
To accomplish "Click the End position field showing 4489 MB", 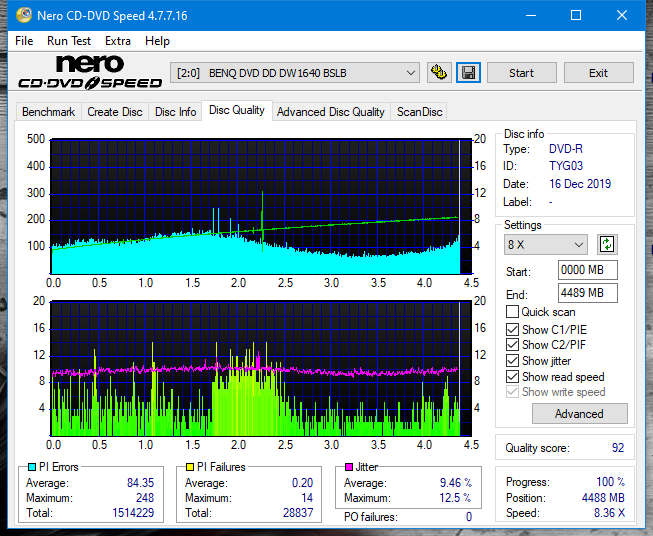I will tap(588, 293).
